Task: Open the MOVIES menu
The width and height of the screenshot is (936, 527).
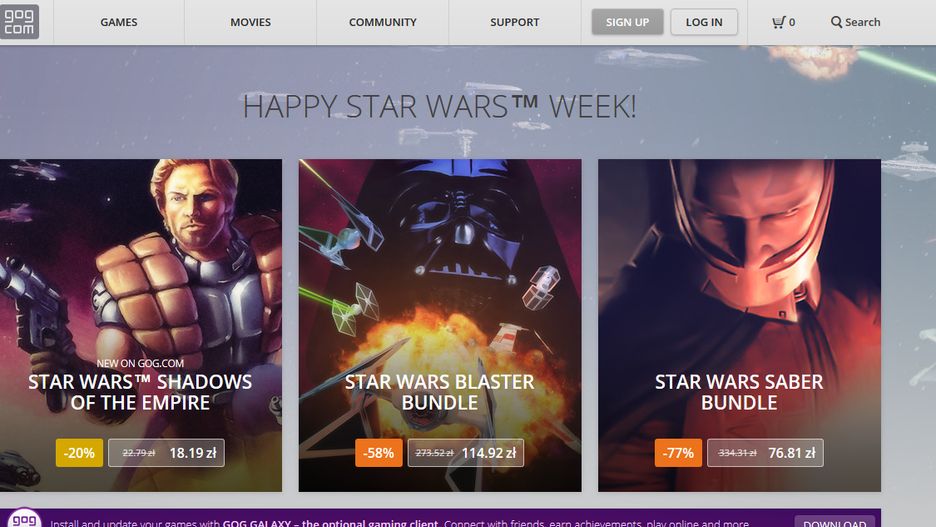Action: click(x=251, y=22)
